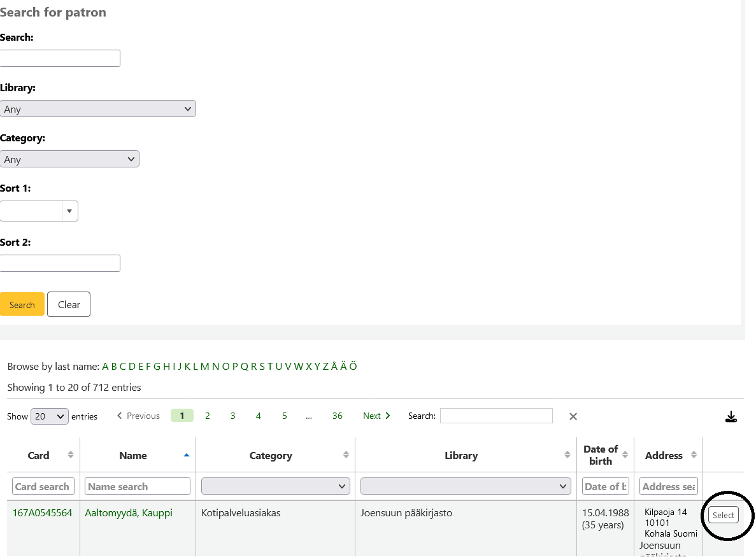Expand the Sort 1 combo box
Screen dimensions: 756x557
[69, 211]
